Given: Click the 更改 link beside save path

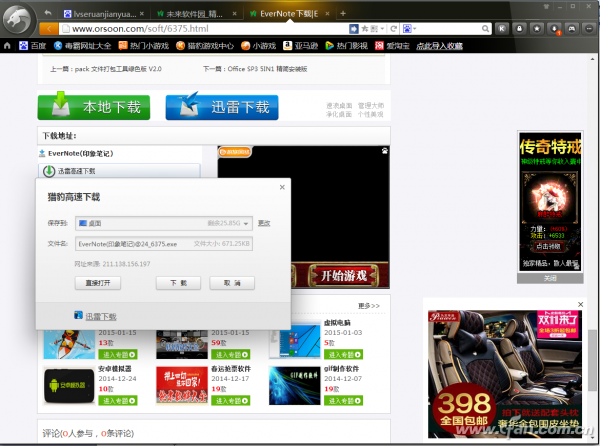Looking at the screenshot, I should click(x=264, y=223).
